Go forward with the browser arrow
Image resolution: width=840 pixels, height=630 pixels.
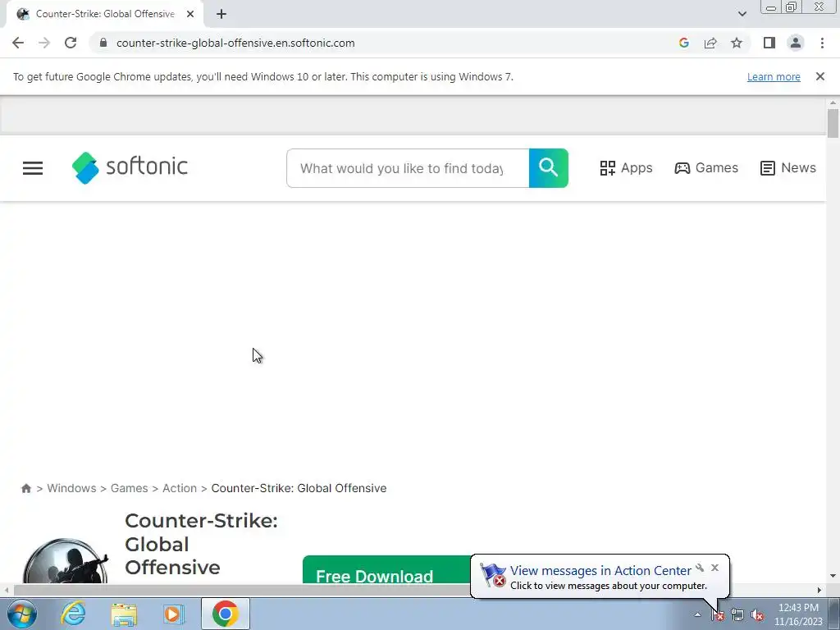pyautogui.click(x=44, y=43)
